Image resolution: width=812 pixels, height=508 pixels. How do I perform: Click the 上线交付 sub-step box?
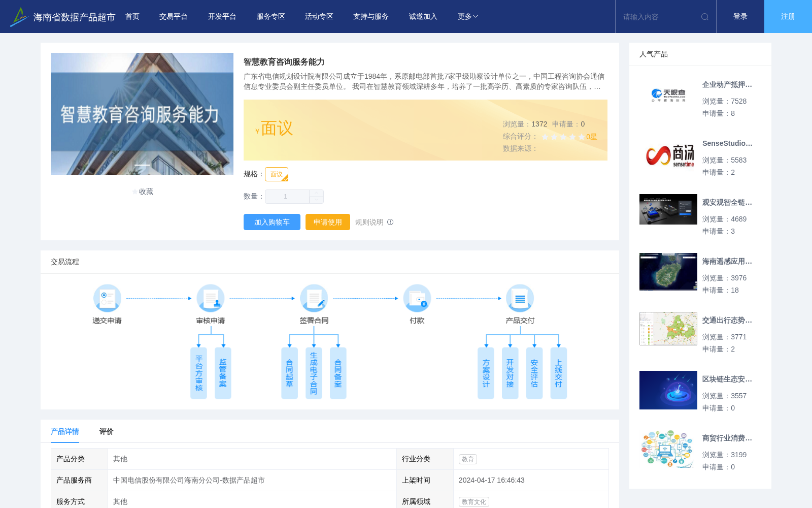click(559, 373)
